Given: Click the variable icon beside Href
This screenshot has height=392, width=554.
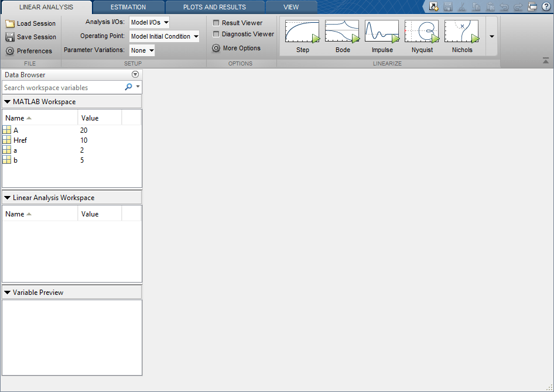Looking at the screenshot, I should (6, 140).
